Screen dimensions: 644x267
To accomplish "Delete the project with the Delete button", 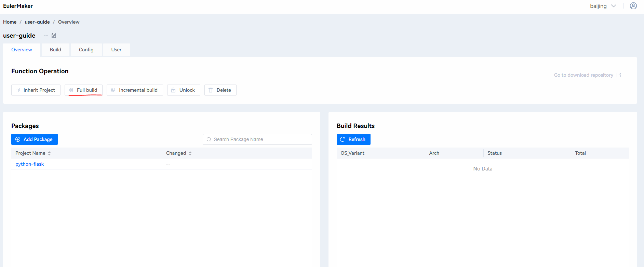I will pos(220,90).
